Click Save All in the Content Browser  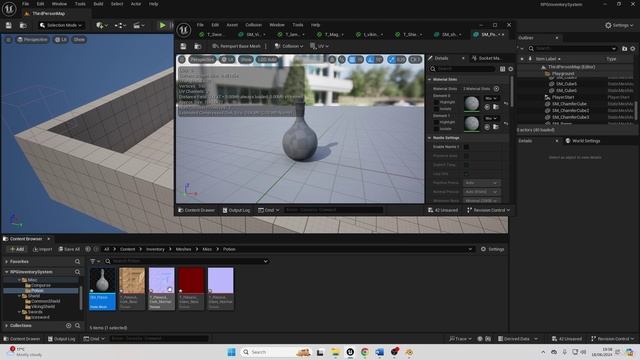tap(69, 249)
